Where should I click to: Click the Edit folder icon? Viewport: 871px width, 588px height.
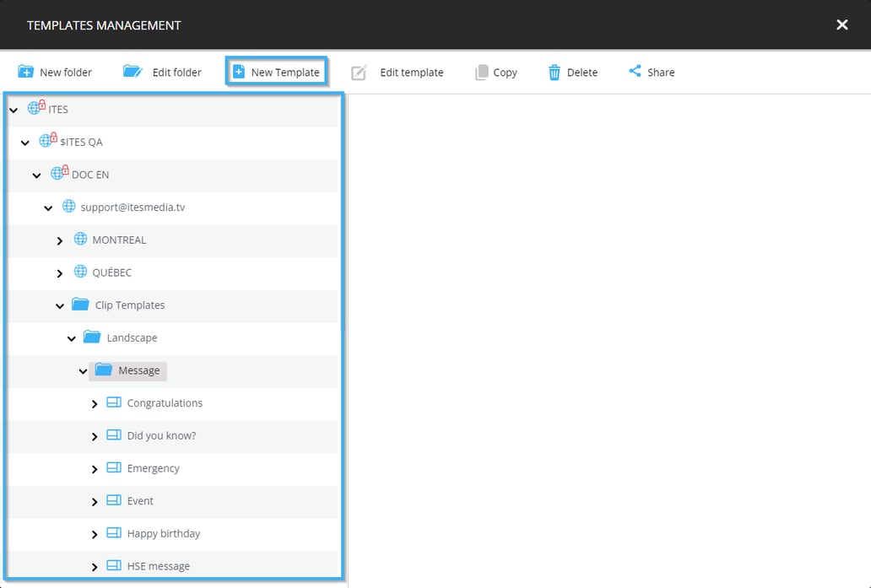(x=133, y=72)
